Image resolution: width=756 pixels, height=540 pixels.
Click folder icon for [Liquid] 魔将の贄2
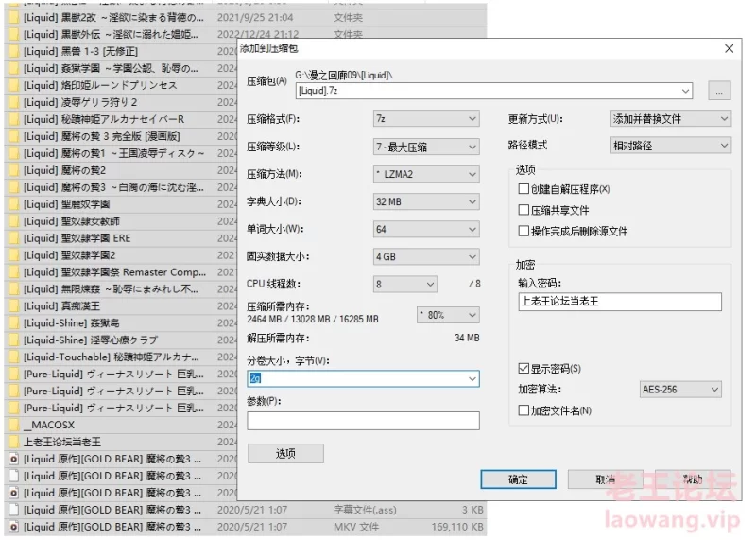13,170
